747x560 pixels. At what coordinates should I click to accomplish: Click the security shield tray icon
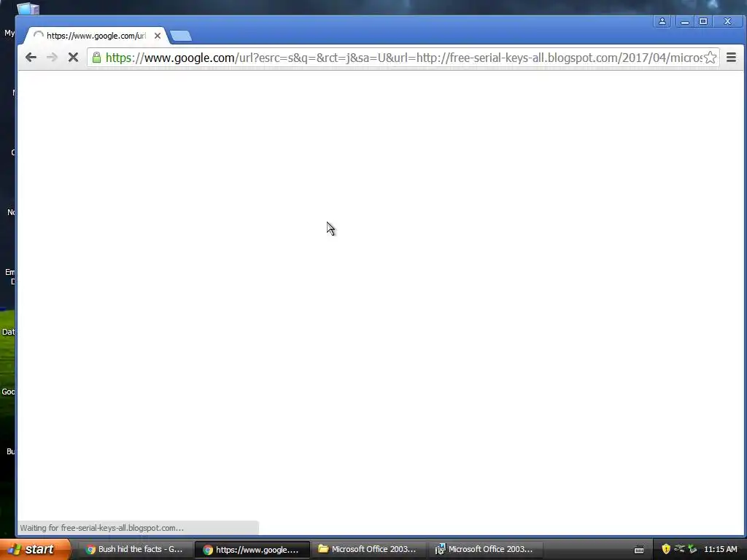click(x=666, y=549)
